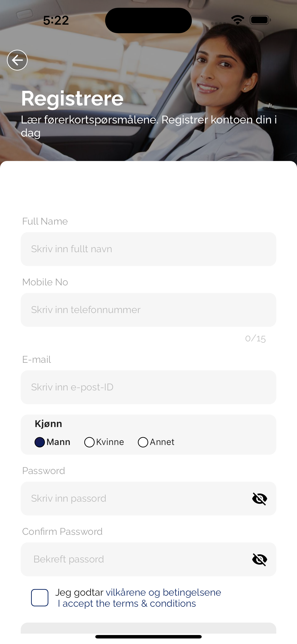
Task: Click the Mobile No phone field
Action: click(x=148, y=310)
